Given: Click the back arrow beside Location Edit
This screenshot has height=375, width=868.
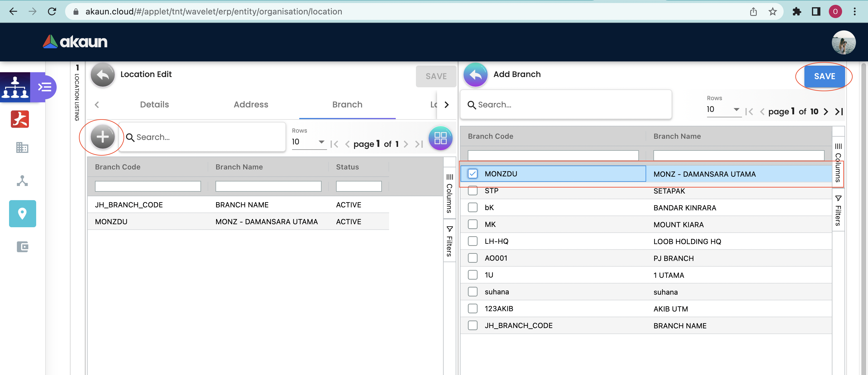Looking at the screenshot, I should 102,75.
